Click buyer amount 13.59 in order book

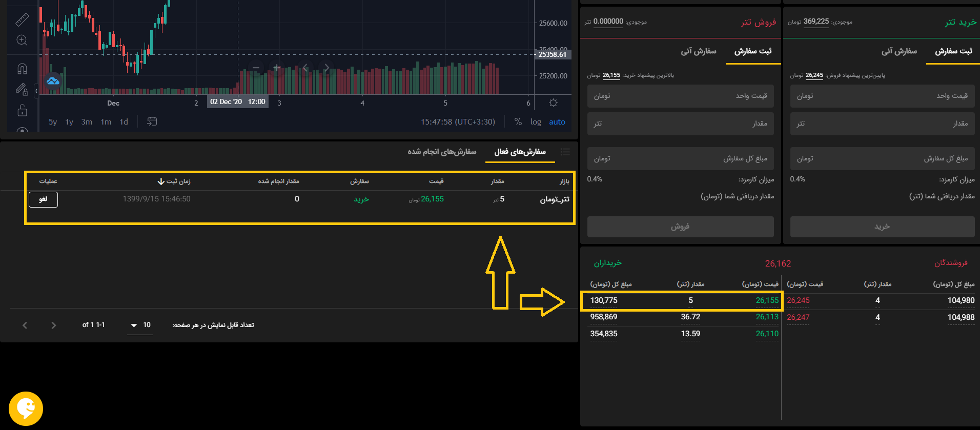pos(690,334)
